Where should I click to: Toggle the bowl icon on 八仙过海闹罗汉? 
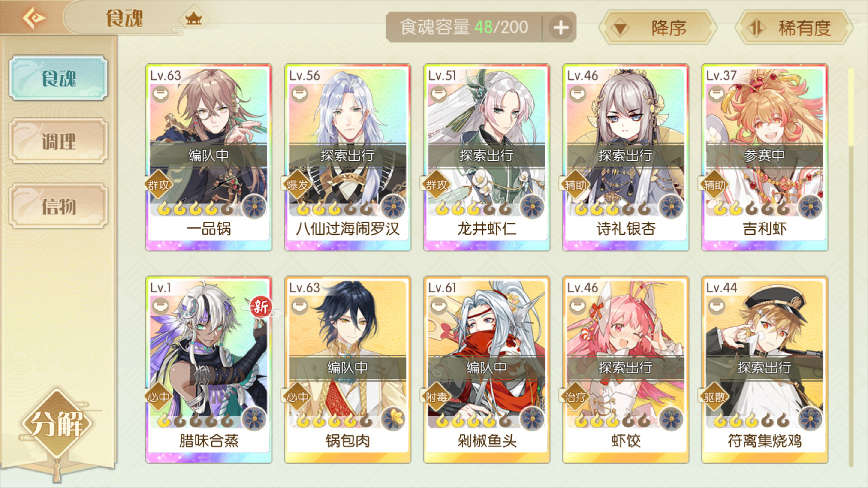click(x=299, y=94)
